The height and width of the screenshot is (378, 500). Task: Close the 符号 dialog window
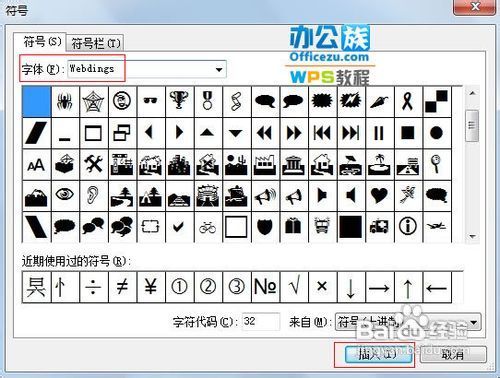[x=475, y=7]
